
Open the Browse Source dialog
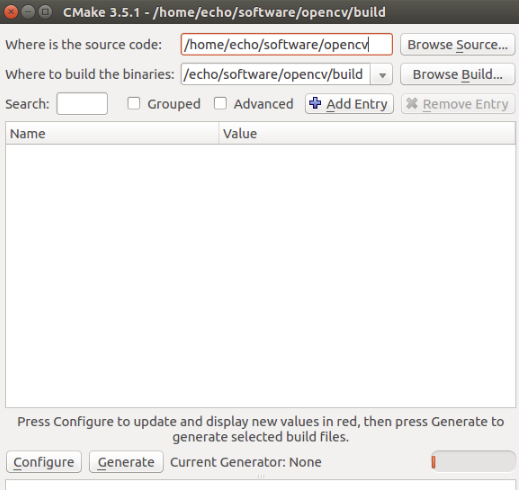[457, 44]
